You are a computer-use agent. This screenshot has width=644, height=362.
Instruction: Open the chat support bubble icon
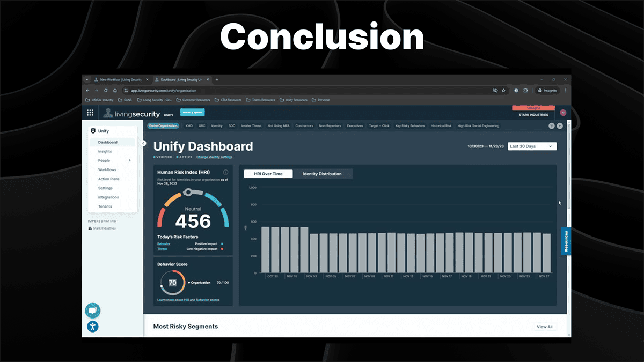click(92, 311)
